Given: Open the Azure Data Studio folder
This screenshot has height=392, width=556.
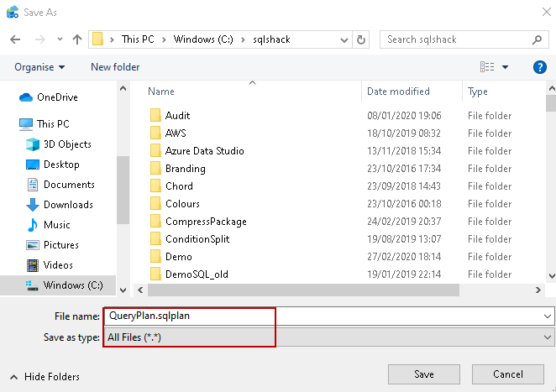Looking at the screenshot, I should (x=204, y=151).
